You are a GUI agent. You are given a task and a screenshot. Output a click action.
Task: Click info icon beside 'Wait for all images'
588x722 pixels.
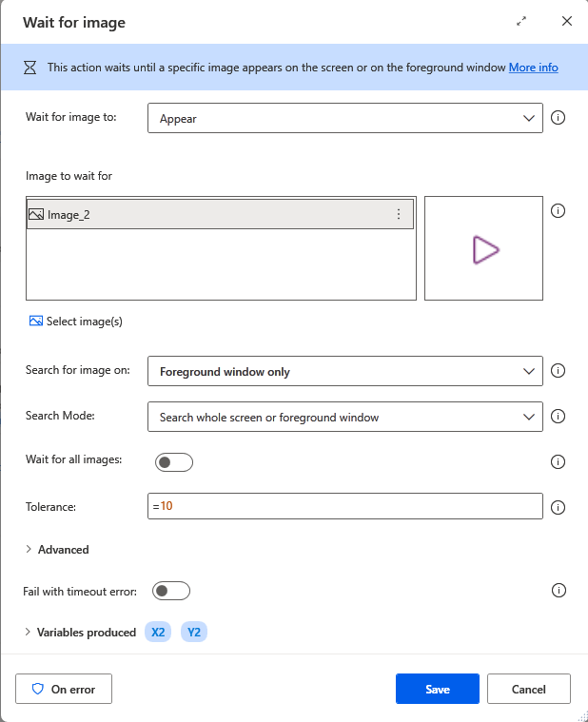tap(559, 462)
